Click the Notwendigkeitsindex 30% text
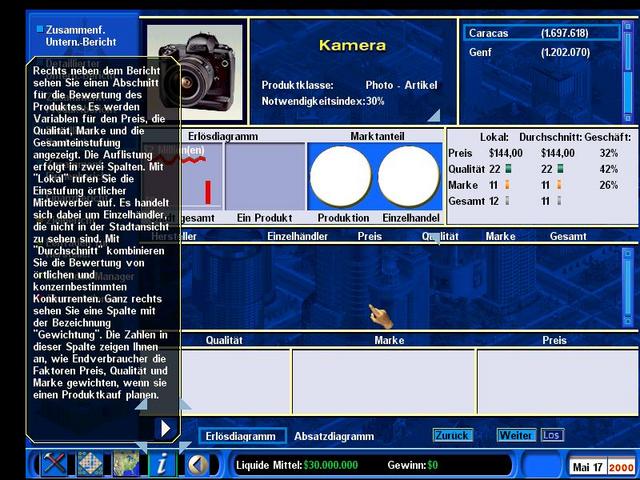The width and height of the screenshot is (640, 480). click(x=323, y=101)
